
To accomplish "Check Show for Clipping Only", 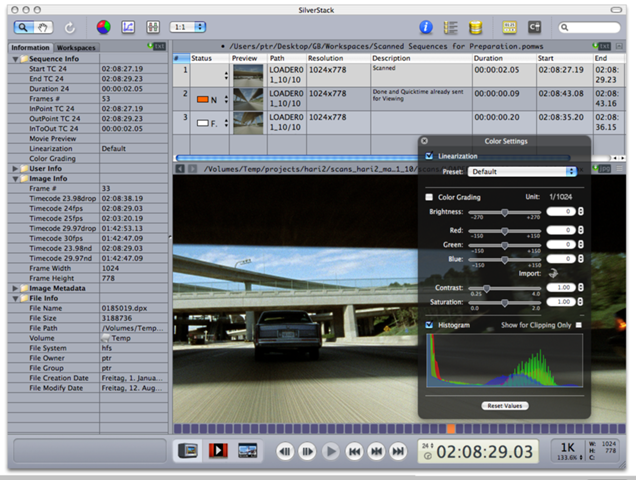I will coord(577,325).
